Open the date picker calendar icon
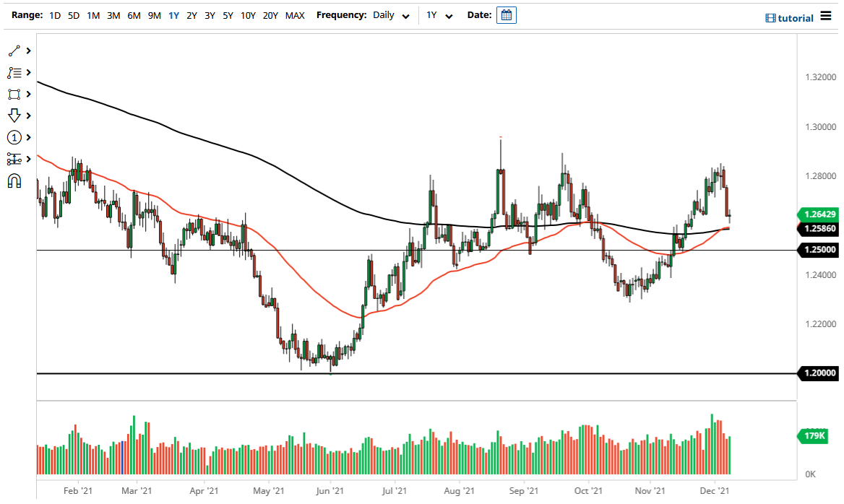 [506, 14]
